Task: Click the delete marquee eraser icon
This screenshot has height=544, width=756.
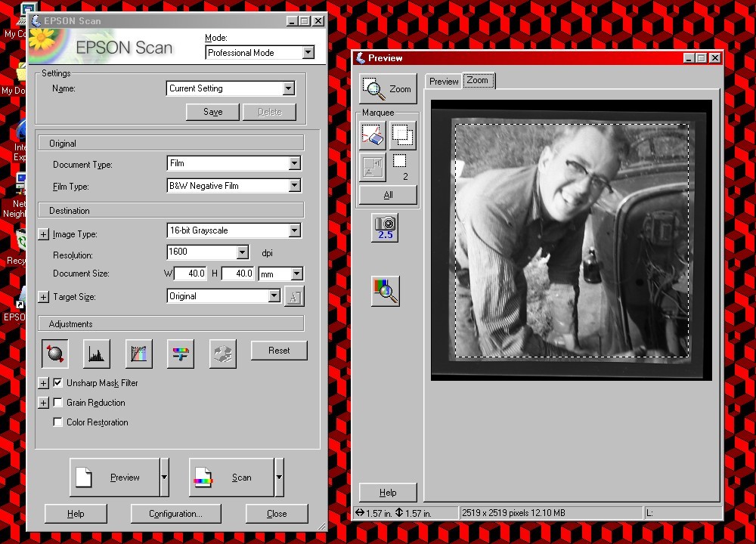Action: [x=373, y=136]
